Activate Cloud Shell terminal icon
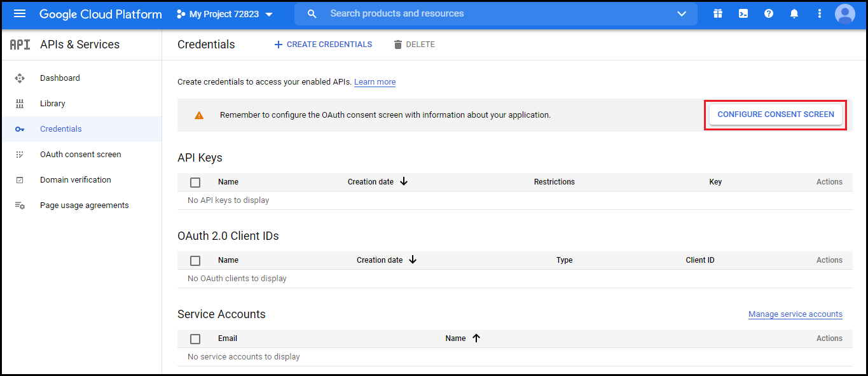 click(743, 14)
